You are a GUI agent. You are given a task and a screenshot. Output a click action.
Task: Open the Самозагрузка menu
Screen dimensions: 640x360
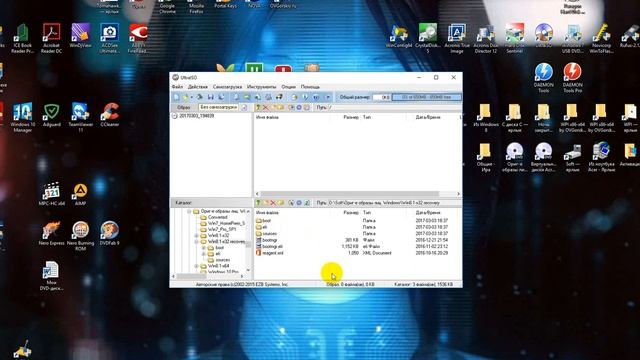click(227, 87)
